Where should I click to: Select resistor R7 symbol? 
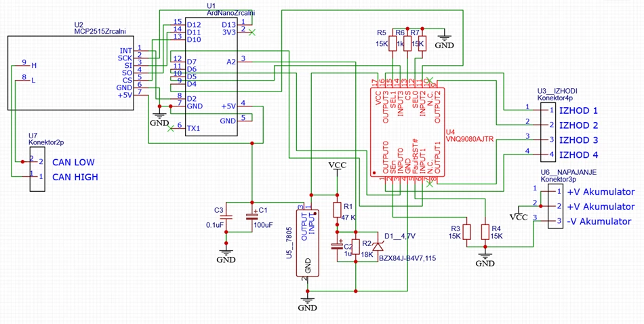tap(422, 43)
